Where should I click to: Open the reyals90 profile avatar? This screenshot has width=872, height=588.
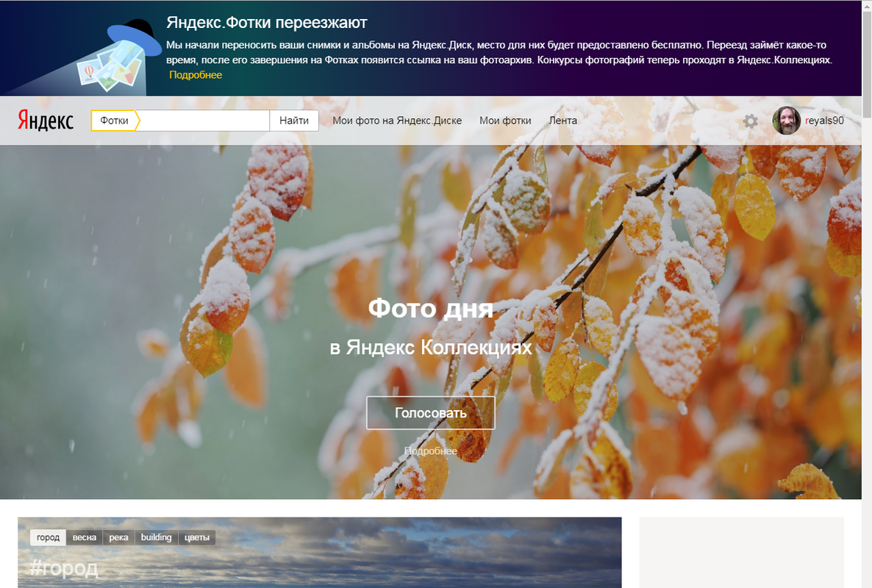pos(787,121)
